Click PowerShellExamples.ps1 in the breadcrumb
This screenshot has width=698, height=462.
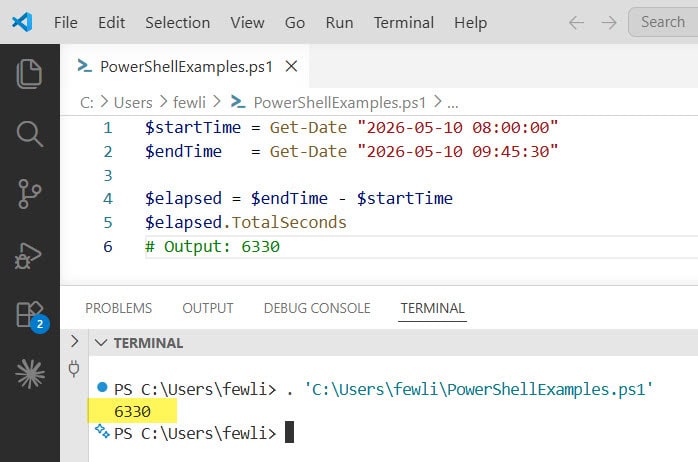pyautogui.click(x=340, y=102)
